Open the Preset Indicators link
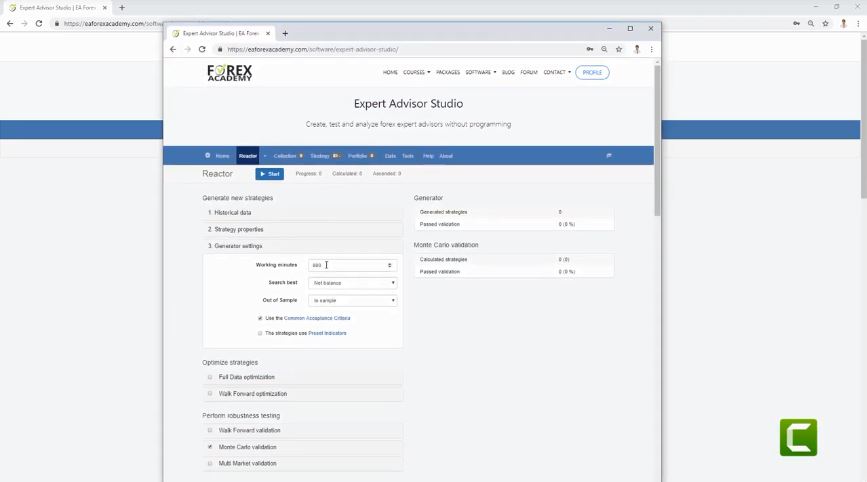The width and height of the screenshot is (867, 482). (x=327, y=333)
